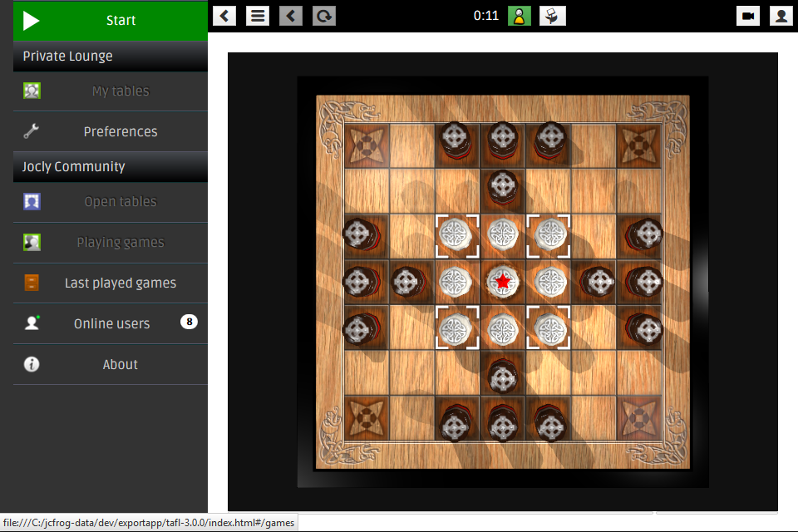The width and height of the screenshot is (798, 532).
Task: Select the highlighted bottom-right white defender piece
Action: [x=549, y=327]
